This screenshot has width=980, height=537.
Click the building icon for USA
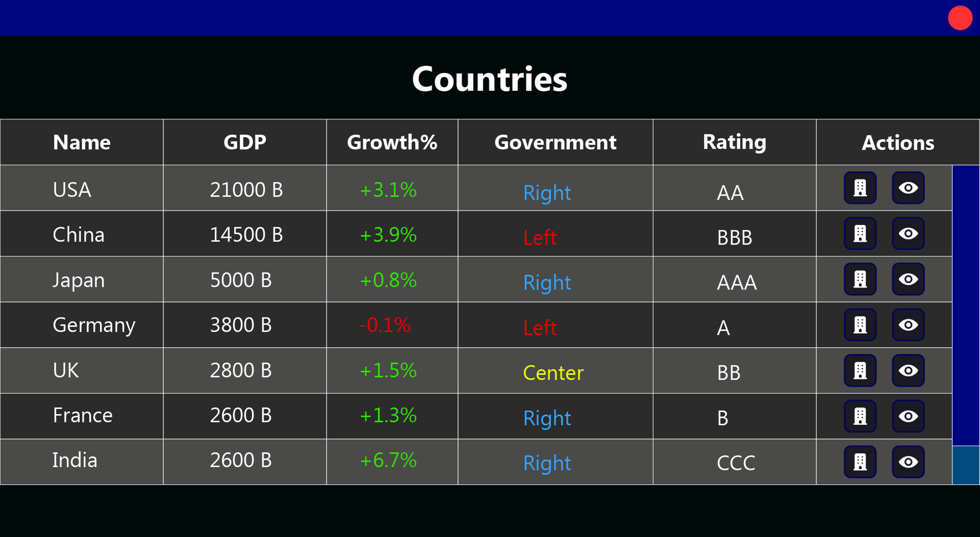[860, 188]
